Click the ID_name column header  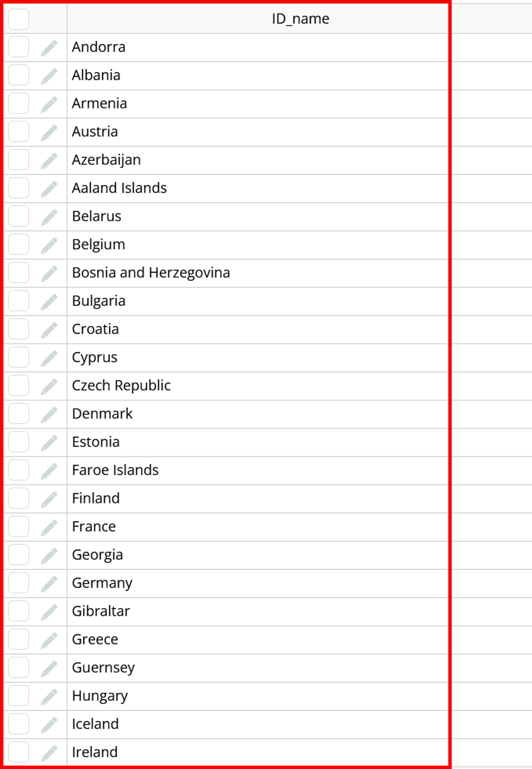(300, 19)
